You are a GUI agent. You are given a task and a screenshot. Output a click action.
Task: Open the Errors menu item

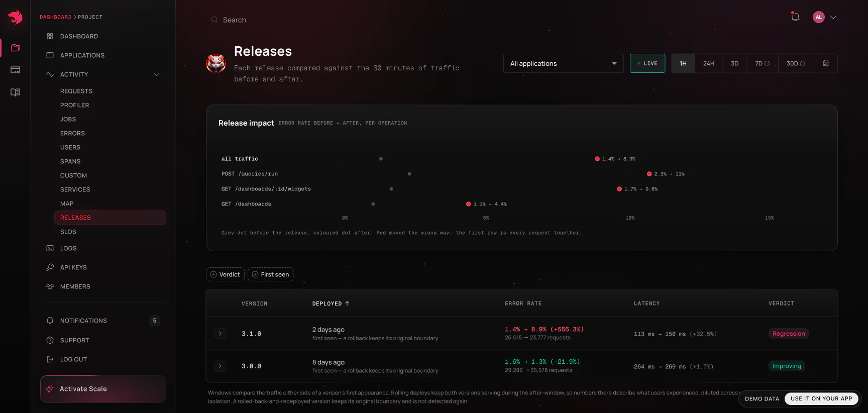click(72, 133)
